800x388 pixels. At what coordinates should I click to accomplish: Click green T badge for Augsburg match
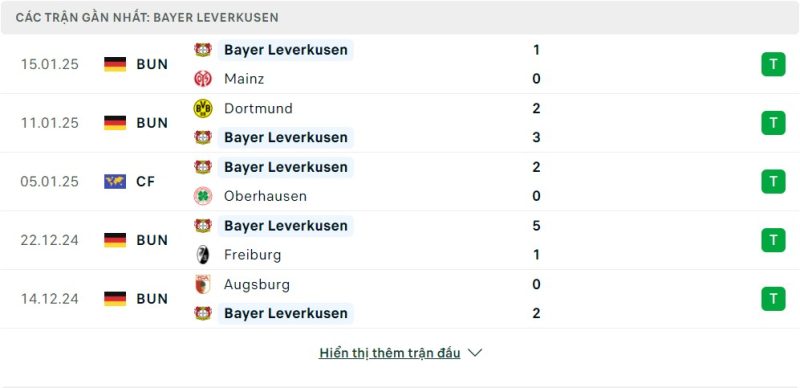[773, 299]
